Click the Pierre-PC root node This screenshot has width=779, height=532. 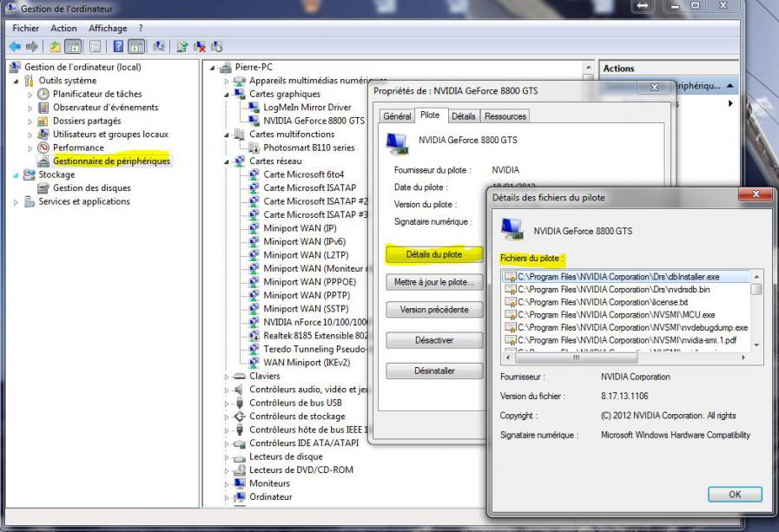tap(254, 67)
